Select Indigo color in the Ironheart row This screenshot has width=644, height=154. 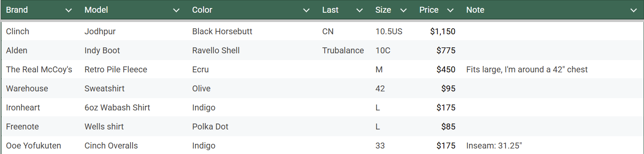click(204, 107)
